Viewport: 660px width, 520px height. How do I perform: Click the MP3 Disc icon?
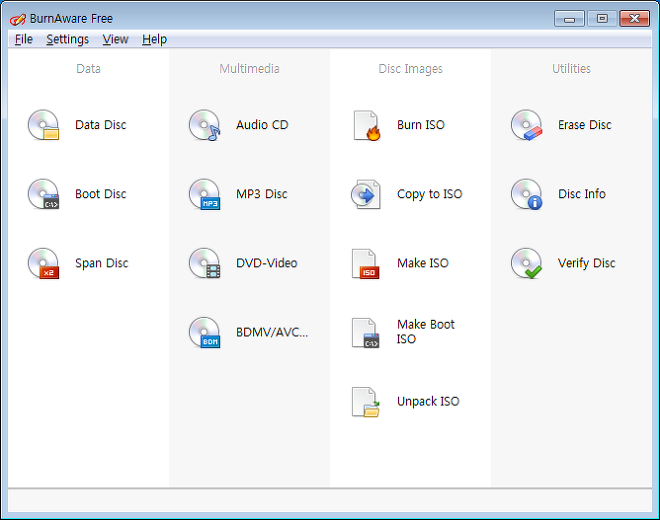[205, 194]
